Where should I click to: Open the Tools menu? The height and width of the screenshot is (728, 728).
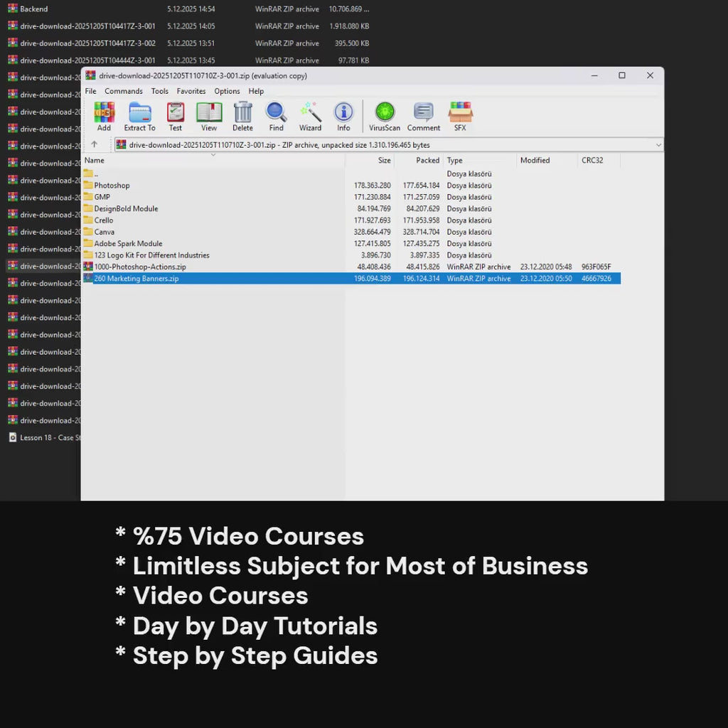tap(160, 91)
